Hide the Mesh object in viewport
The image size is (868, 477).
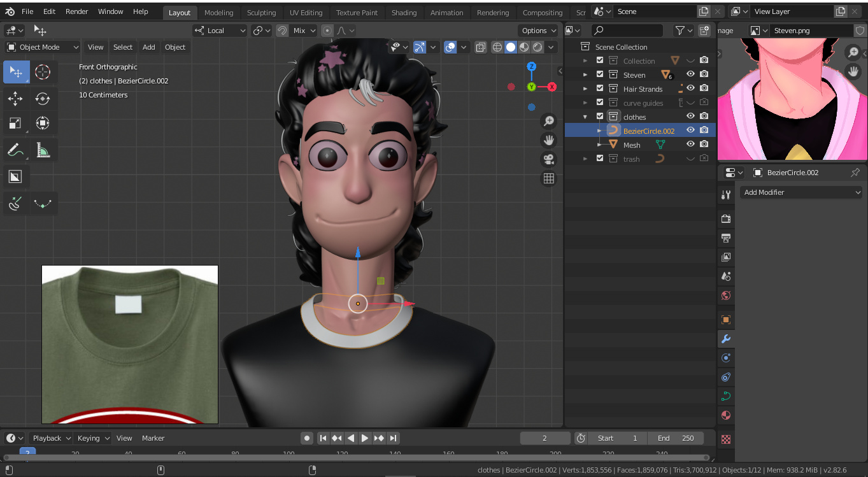[690, 145]
